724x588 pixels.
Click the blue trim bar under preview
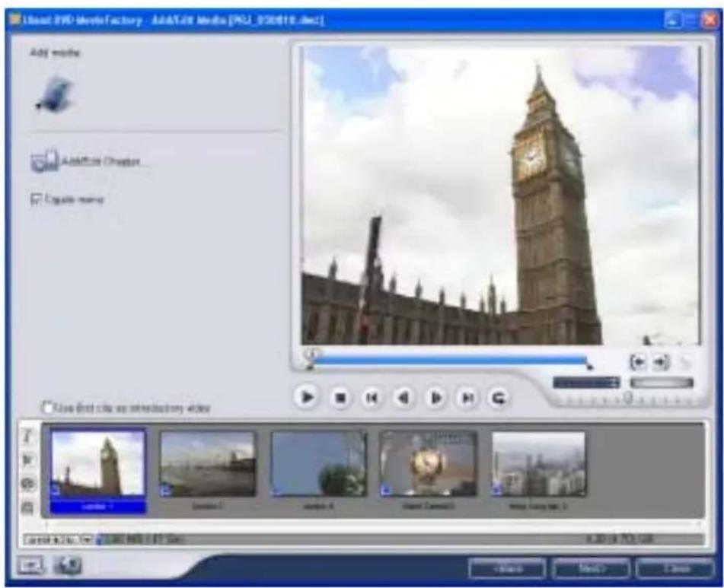450,361
